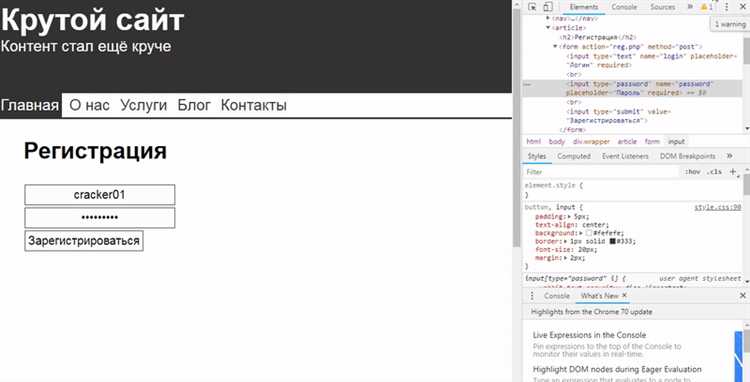Toggle the device toolbar icon
This screenshot has width=750, height=382.
click(x=548, y=7)
